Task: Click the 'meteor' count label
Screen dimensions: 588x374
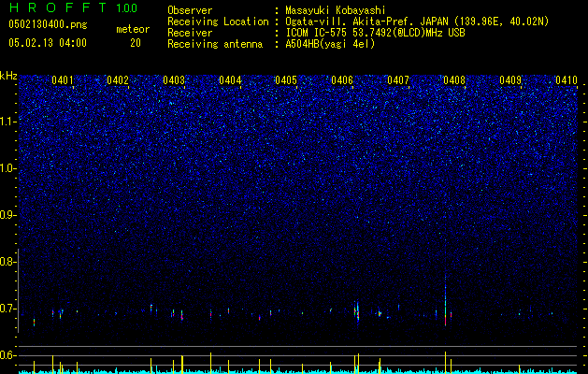Action: pos(133,29)
